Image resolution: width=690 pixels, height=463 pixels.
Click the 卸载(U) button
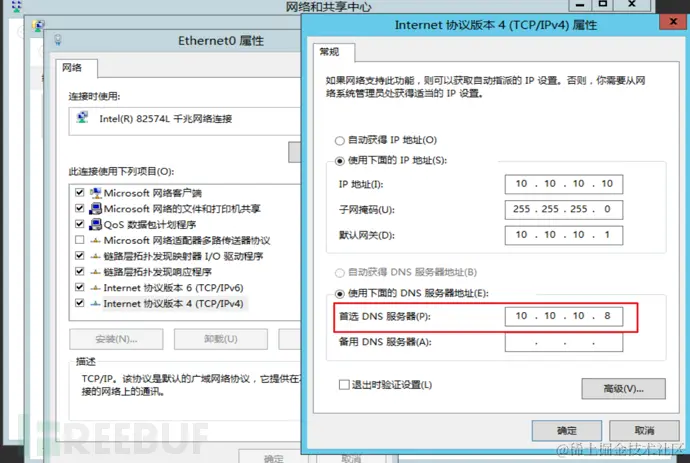tap(220, 339)
